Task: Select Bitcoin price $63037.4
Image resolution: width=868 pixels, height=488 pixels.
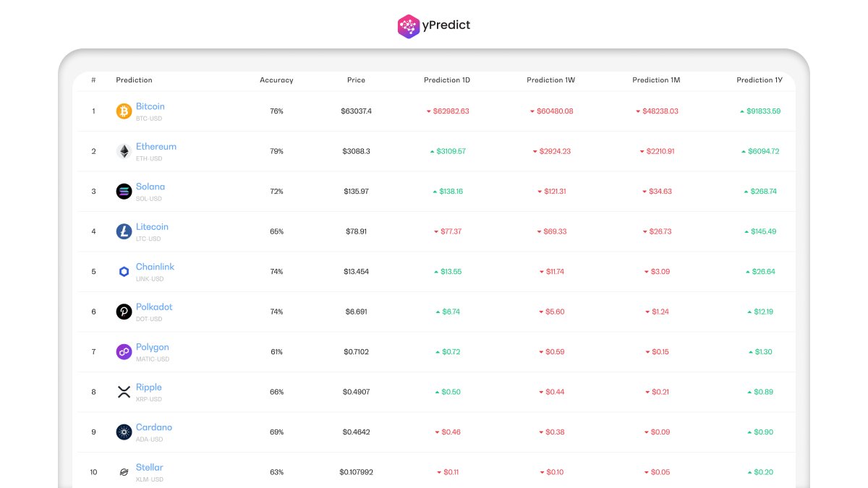Action: point(356,111)
